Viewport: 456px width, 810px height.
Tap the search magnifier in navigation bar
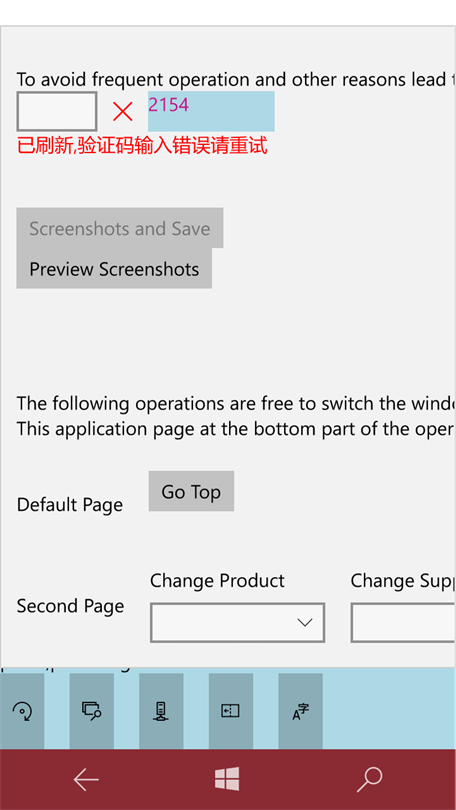click(369, 780)
